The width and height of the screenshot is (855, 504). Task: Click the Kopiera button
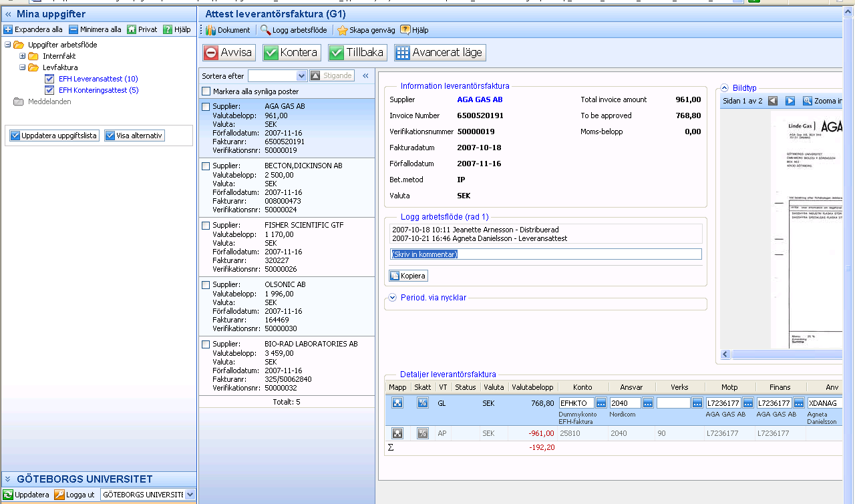coord(408,276)
